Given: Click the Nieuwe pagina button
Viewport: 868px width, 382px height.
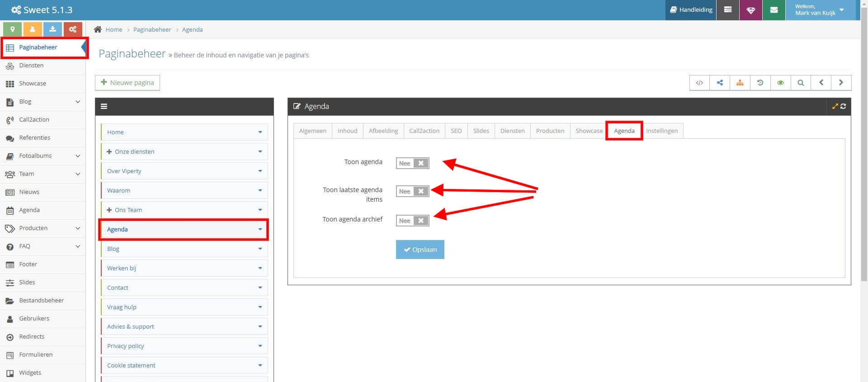Looking at the screenshot, I should pos(127,83).
